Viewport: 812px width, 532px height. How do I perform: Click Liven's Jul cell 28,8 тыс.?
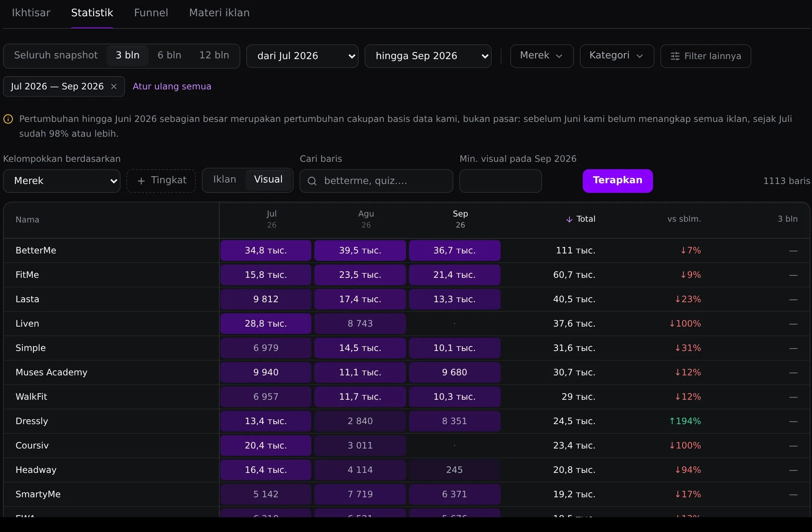tap(266, 324)
